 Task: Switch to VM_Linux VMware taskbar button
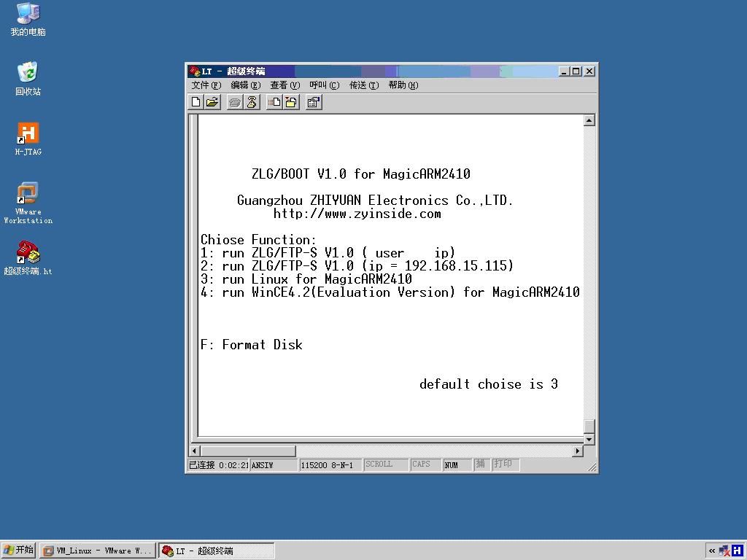point(98,551)
